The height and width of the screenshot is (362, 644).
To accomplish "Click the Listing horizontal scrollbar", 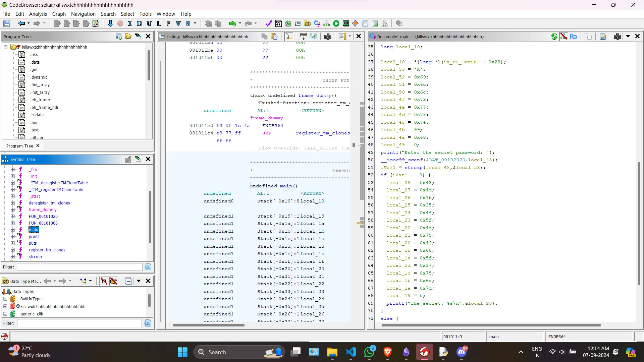I will [x=208, y=325].
